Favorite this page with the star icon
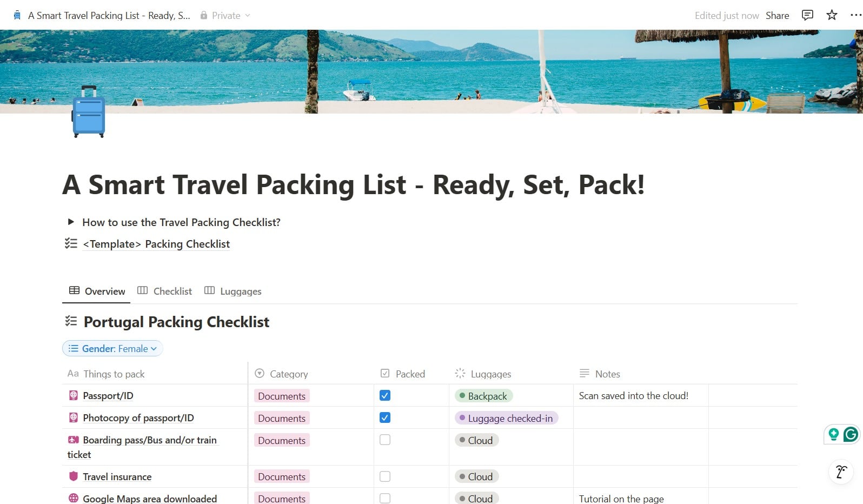The height and width of the screenshot is (504, 863). (832, 15)
